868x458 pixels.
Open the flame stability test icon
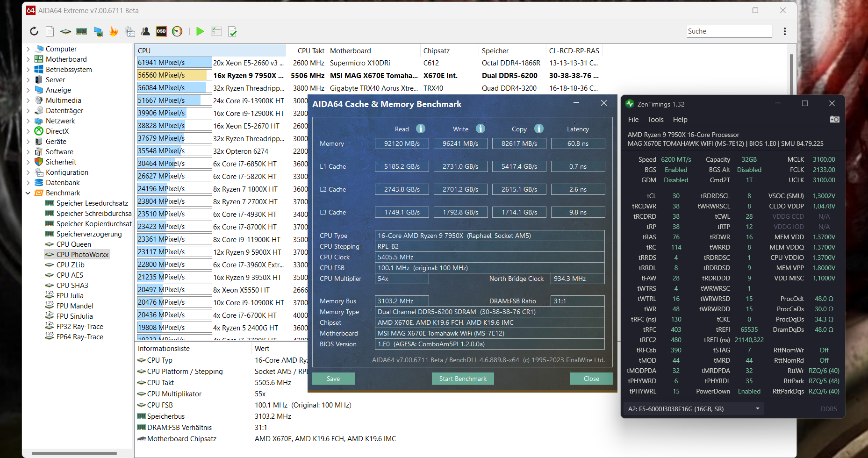click(114, 31)
